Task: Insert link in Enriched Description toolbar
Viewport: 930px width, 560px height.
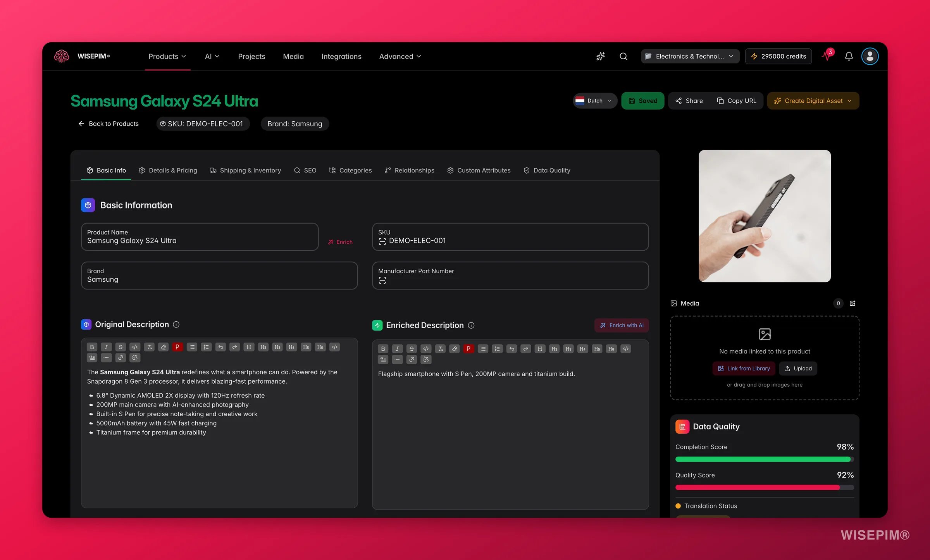Action: [x=412, y=360]
